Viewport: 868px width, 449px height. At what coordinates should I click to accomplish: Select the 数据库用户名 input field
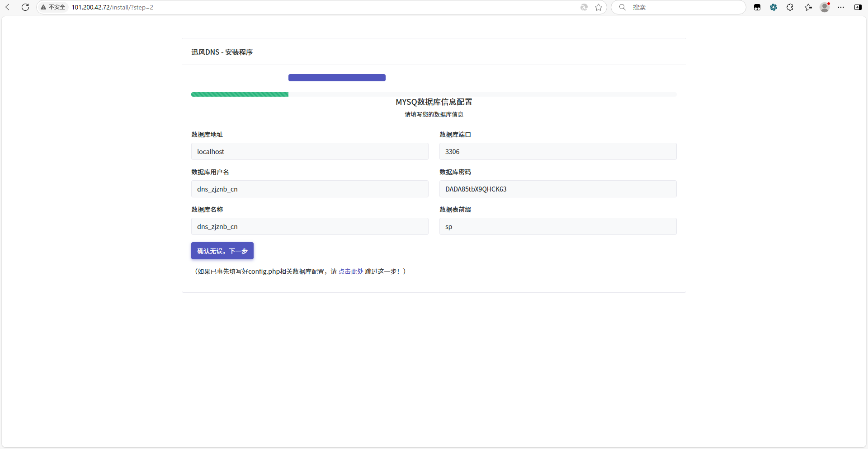pyautogui.click(x=310, y=189)
